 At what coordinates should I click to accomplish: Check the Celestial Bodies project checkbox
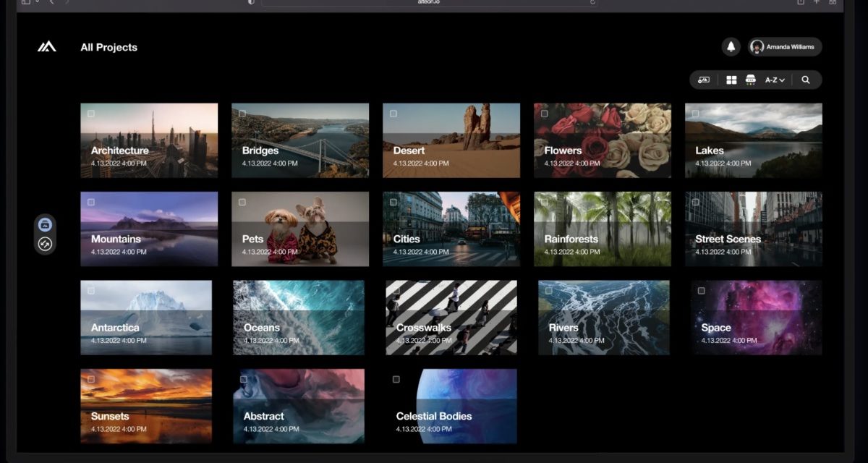[x=396, y=379]
